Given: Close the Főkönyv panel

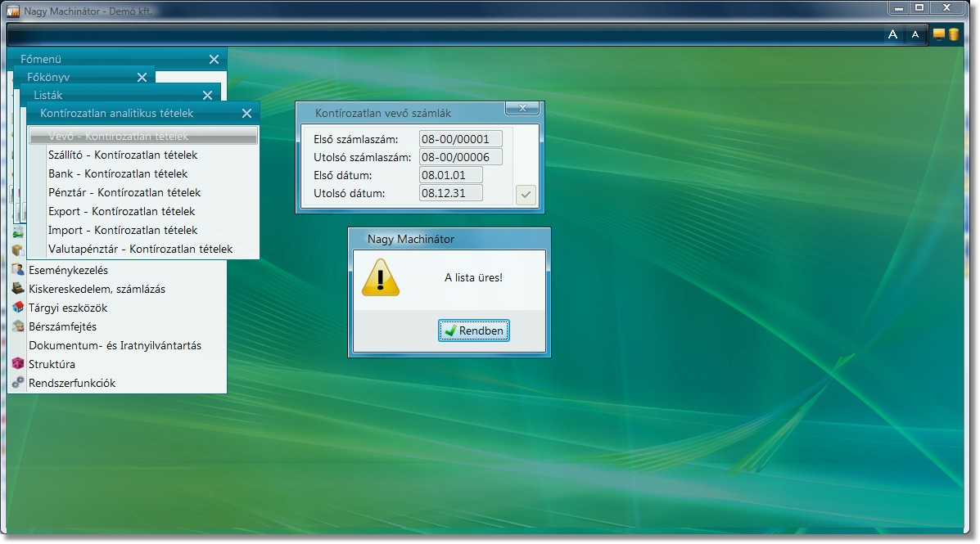Looking at the screenshot, I should (x=142, y=78).
